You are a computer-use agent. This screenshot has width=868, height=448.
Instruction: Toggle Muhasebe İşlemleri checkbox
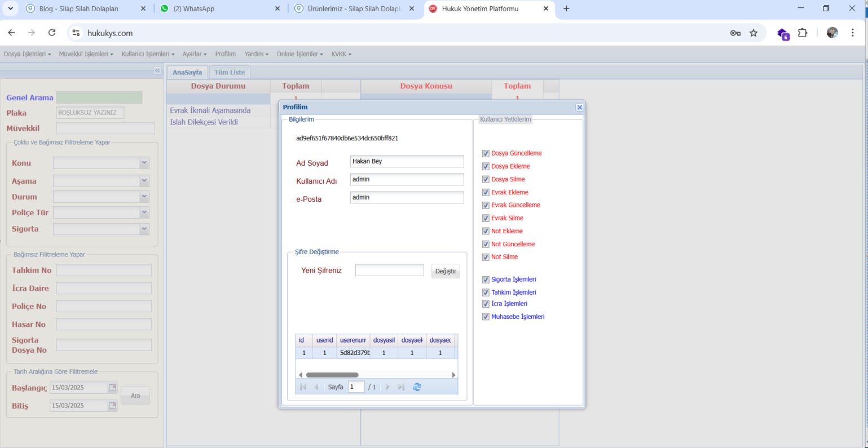(x=486, y=317)
